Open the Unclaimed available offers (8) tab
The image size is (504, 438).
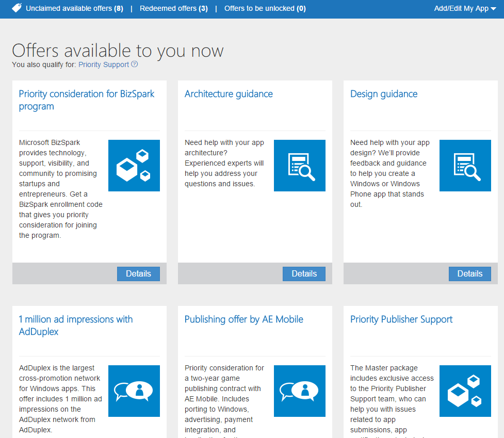pos(75,8)
